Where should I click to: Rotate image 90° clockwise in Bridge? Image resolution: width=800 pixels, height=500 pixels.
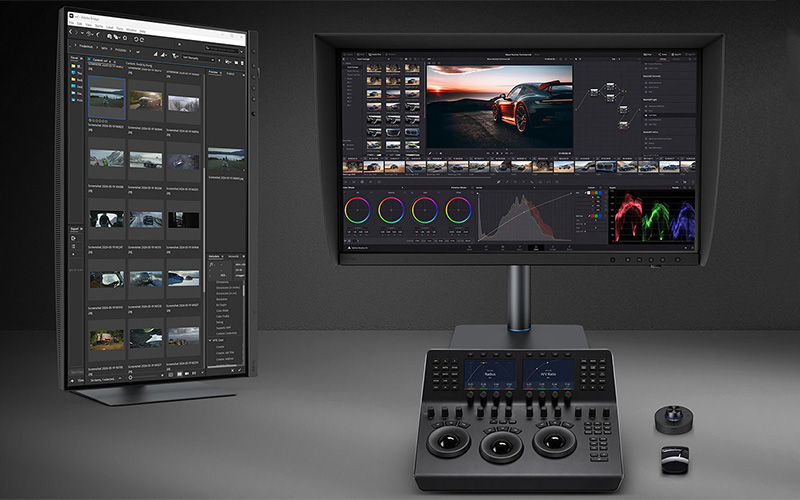pyautogui.click(x=142, y=40)
